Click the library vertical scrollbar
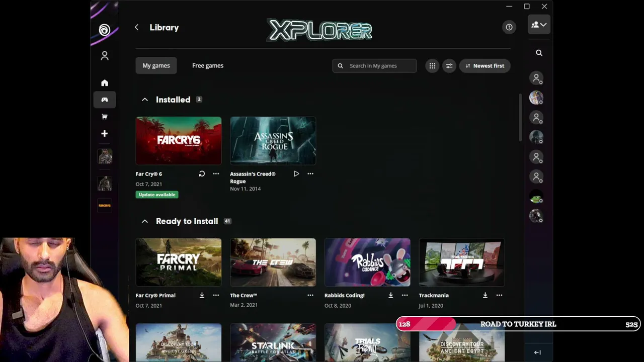 pyautogui.click(x=520, y=117)
